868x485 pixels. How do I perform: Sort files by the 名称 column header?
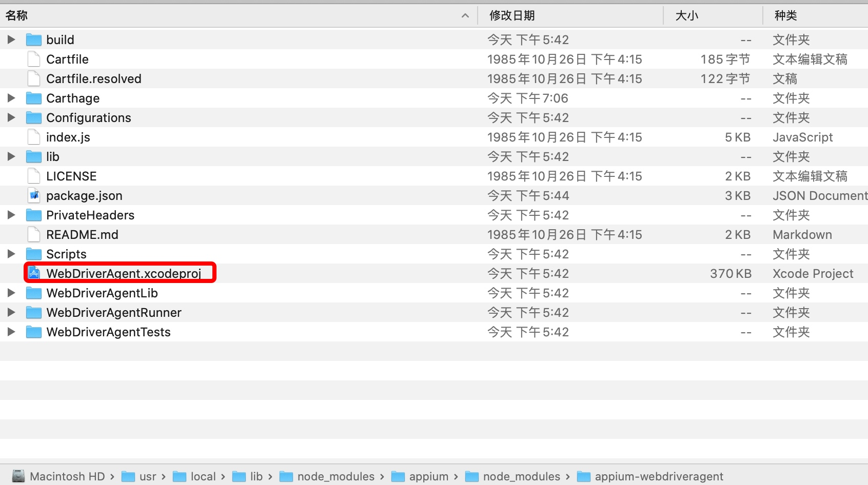point(16,15)
